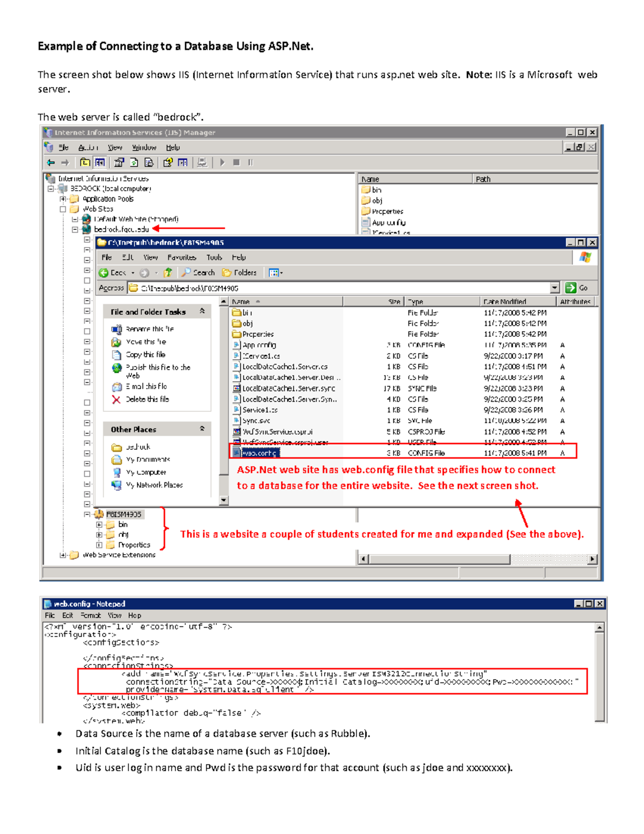Viewport: 644px width, 834px height.
Task: Stop the website with the Stop icon
Action: pyautogui.click(x=236, y=161)
